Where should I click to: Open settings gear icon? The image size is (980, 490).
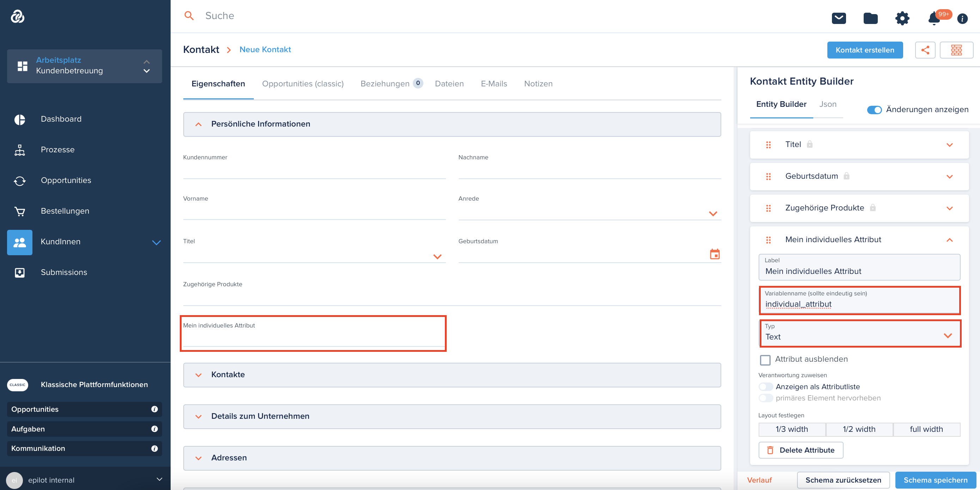click(x=902, y=18)
